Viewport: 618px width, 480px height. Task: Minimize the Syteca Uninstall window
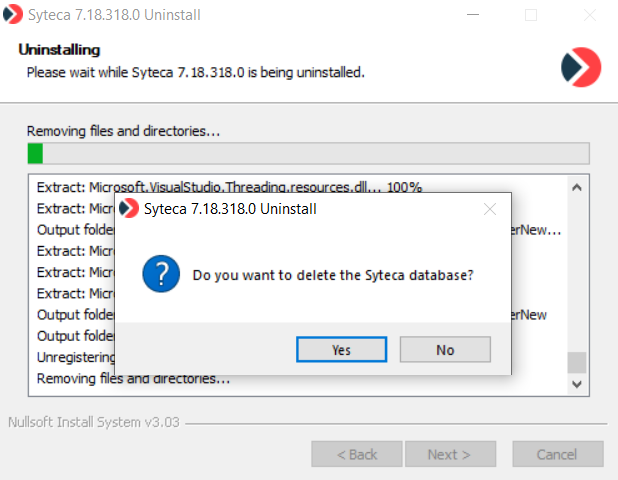[482, 15]
